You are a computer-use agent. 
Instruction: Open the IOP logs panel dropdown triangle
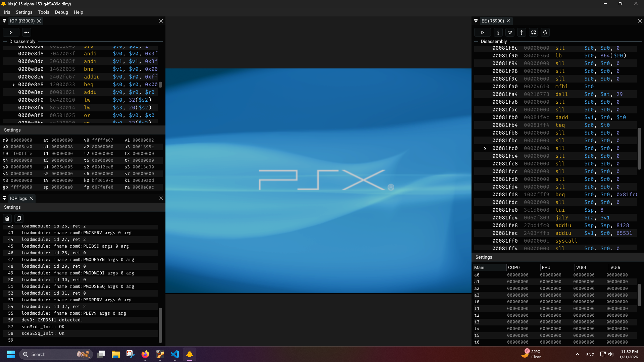(x=4, y=198)
